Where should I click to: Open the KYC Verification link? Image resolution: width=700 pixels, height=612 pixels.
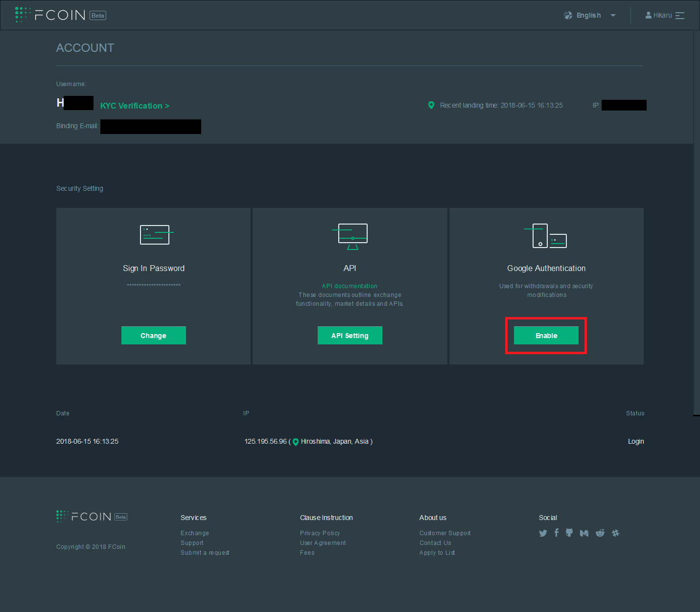(x=135, y=106)
